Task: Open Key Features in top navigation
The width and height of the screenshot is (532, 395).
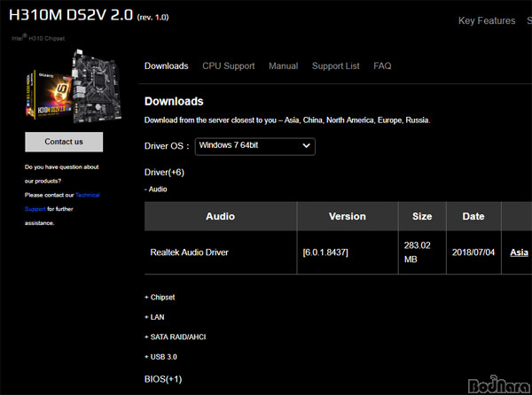Action: pos(486,20)
